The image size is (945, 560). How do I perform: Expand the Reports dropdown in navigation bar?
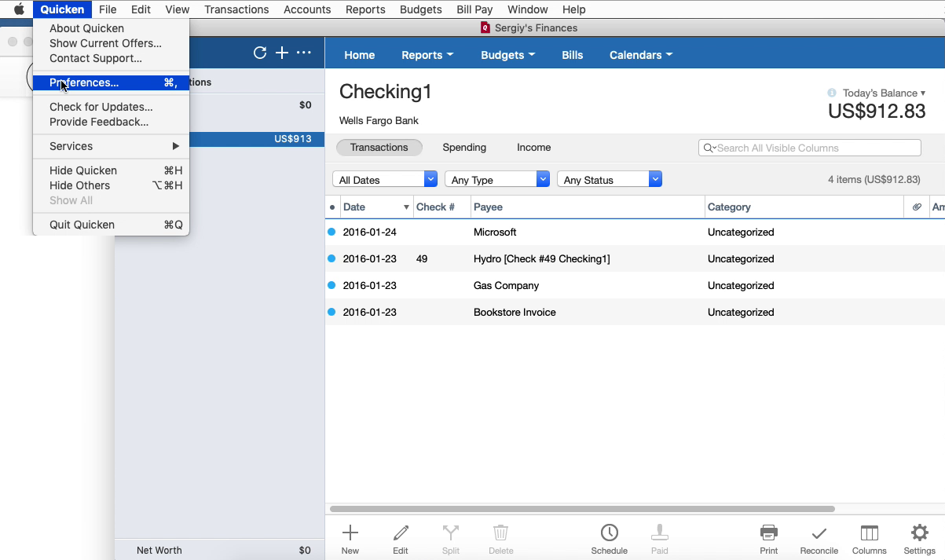pos(427,55)
